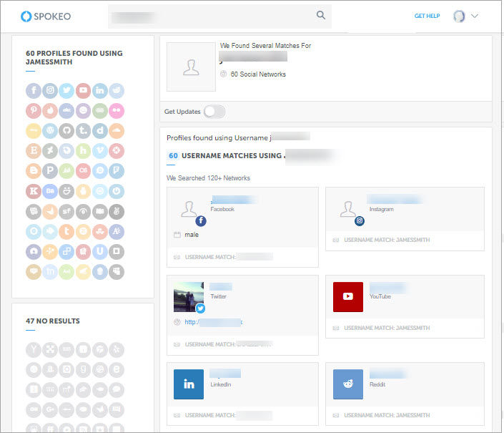The height and width of the screenshot is (433, 504).
Task: Click 'USERNAME MATCH: JAMESSMITH' on Instagram card
Action: point(387,240)
